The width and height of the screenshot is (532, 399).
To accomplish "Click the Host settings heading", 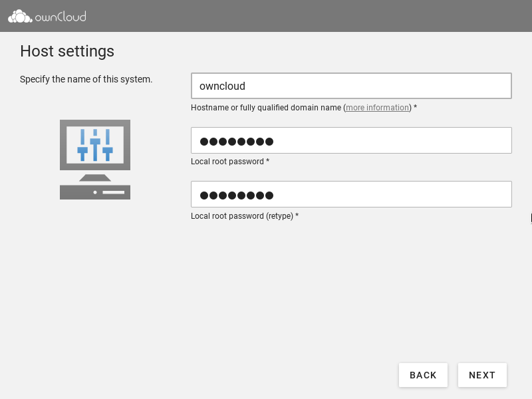I will tap(67, 51).
